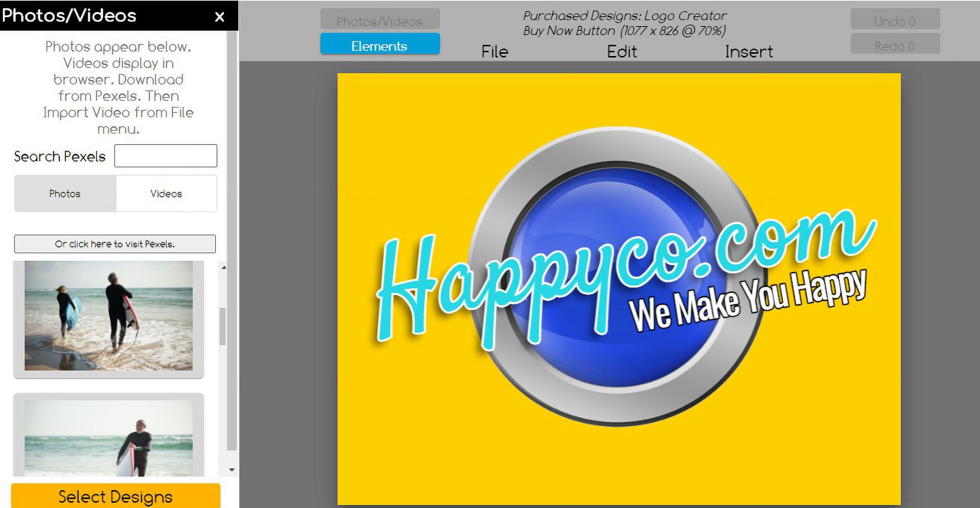The image size is (980, 508).
Task: Click the scroll up arrow in photo list
Action: point(224,268)
